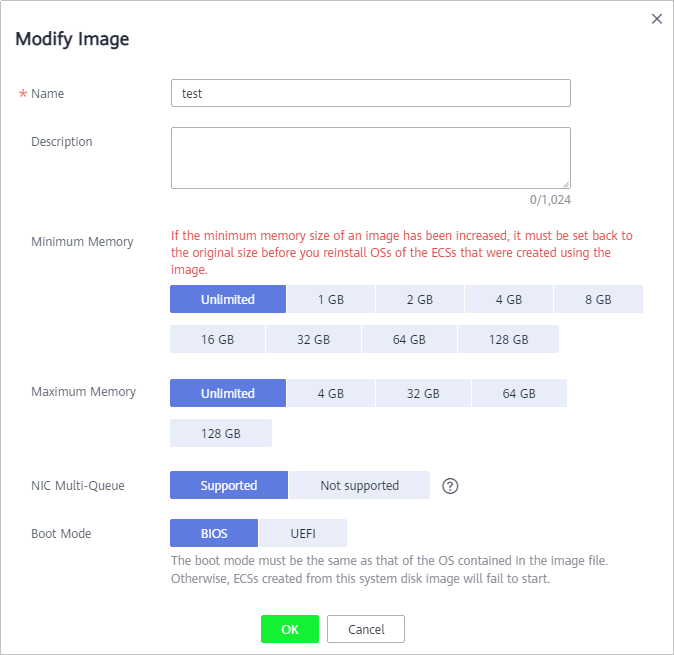Click the Cancel button
Screen dimensions: 674x655
[x=366, y=629]
